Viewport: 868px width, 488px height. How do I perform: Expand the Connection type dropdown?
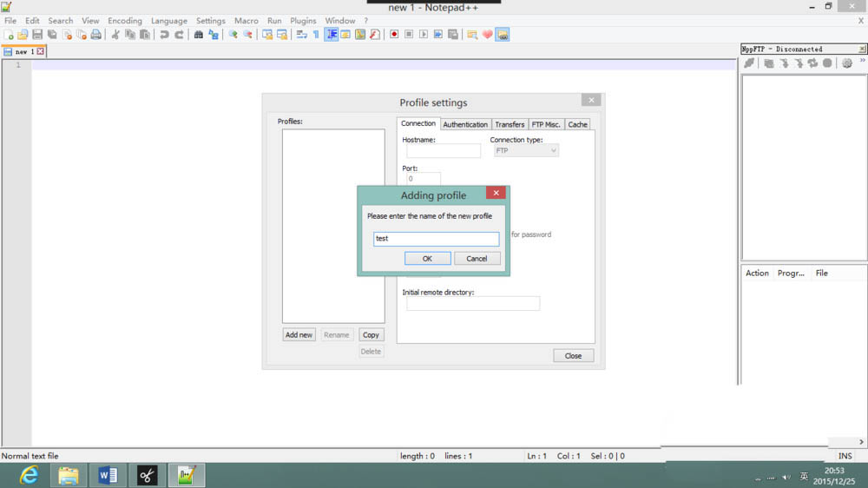click(526, 150)
